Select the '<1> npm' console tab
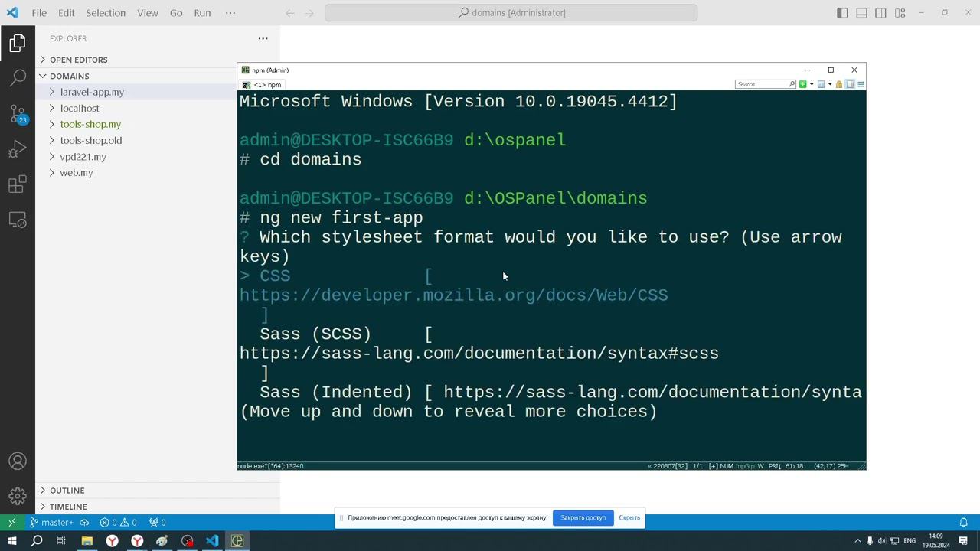This screenshot has width=980, height=551. point(263,85)
